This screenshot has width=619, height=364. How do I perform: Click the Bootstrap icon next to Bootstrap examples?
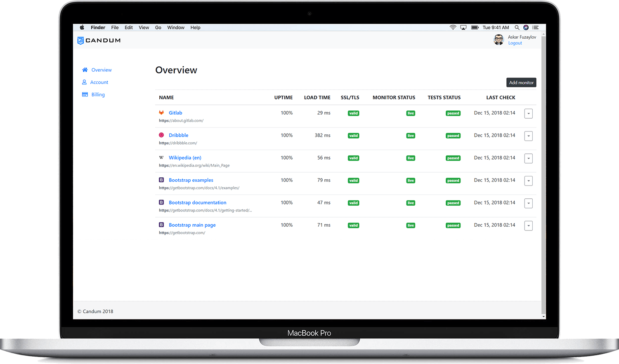pos(161,180)
